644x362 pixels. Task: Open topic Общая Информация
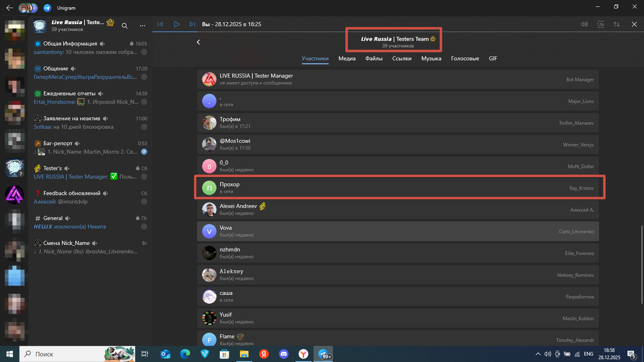point(91,48)
